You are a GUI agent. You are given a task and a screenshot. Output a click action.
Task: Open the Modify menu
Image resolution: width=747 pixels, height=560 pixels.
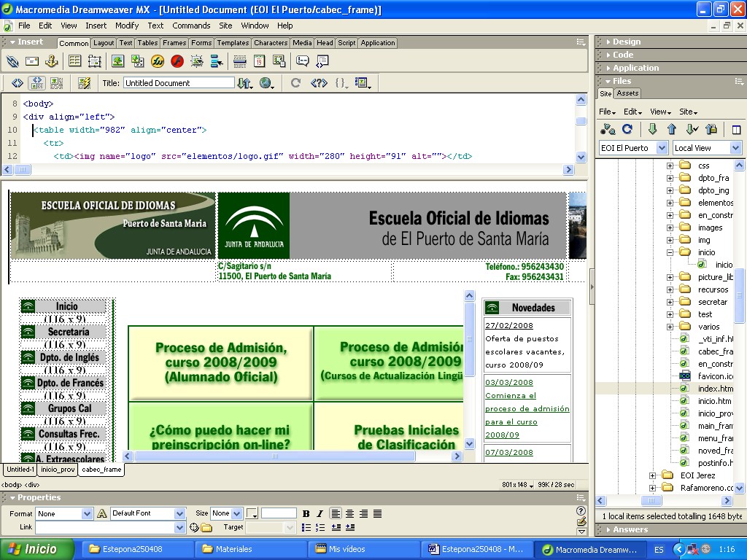(127, 26)
